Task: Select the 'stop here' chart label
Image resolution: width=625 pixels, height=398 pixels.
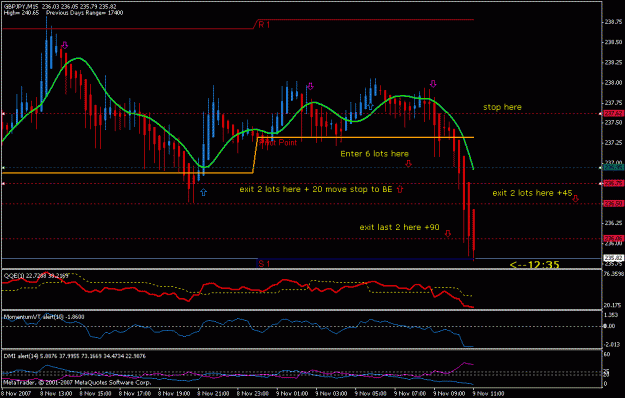Action: [502, 107]
